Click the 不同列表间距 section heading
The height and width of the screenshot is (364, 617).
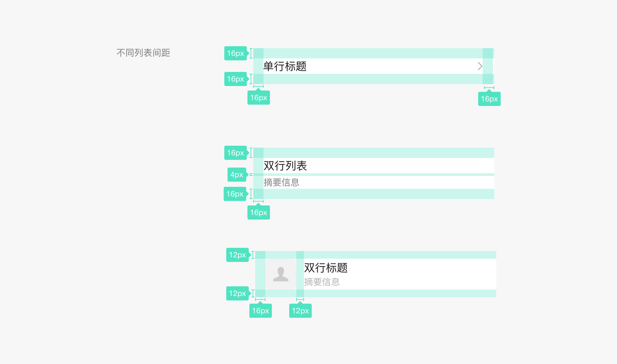click(x=143, y=53)
